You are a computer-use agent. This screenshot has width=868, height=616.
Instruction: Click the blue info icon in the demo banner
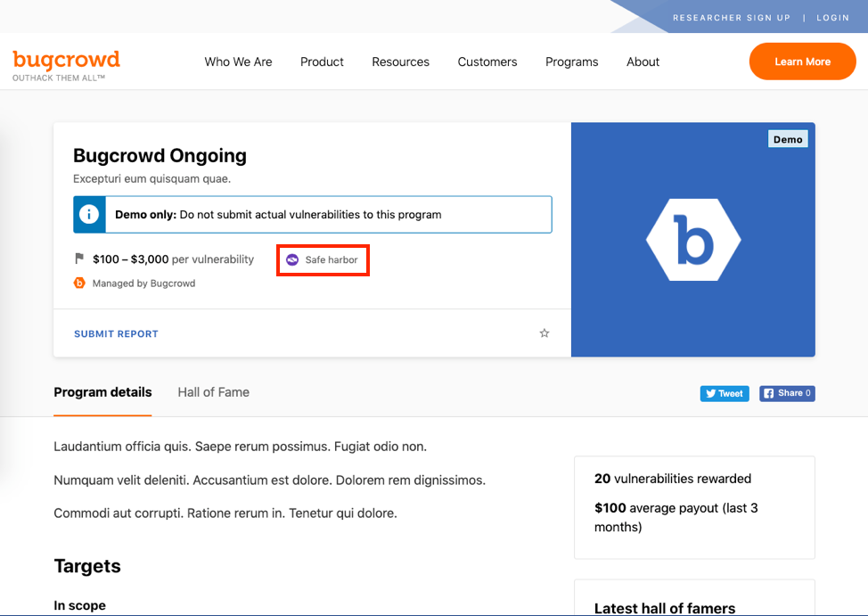pyautogui.click(x=89, y=214)
